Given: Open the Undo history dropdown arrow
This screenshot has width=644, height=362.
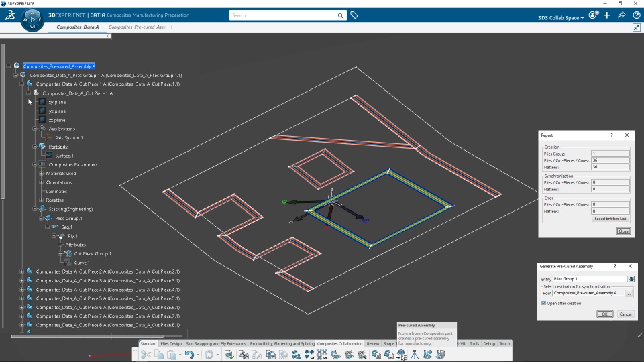Looking at the screenshot, I should pyautogui.click(x=197, y=355).
